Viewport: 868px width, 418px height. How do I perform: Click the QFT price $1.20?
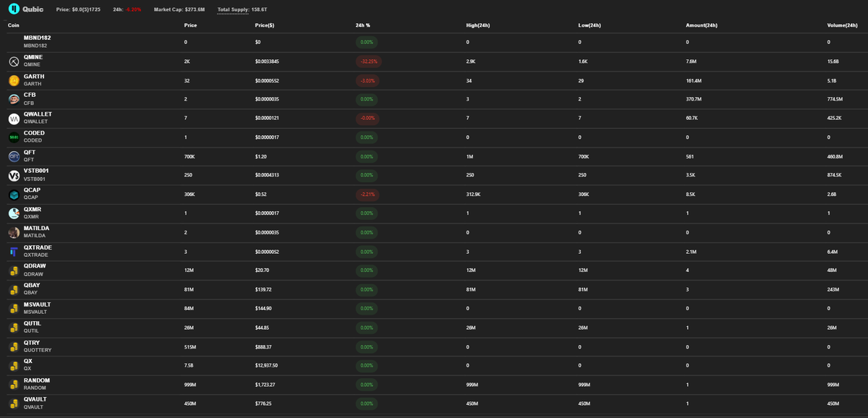pos(261,156)
